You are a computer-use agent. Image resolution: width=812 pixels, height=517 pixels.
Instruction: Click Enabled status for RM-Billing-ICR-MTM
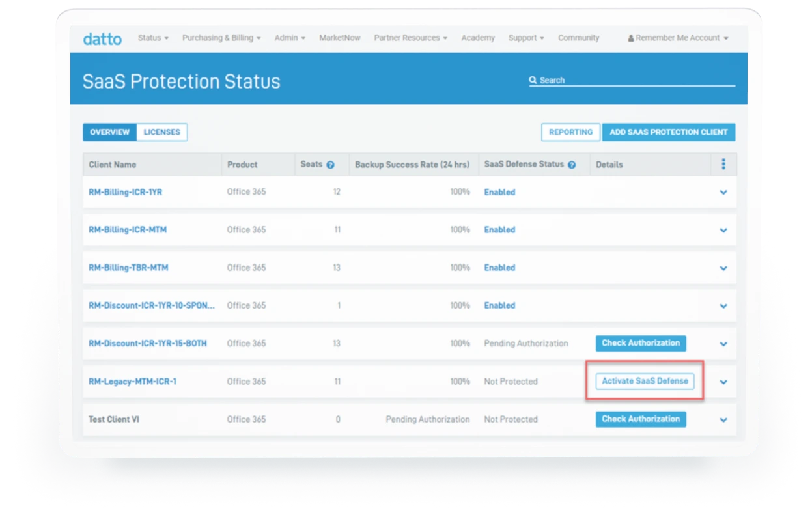[499, 230]
